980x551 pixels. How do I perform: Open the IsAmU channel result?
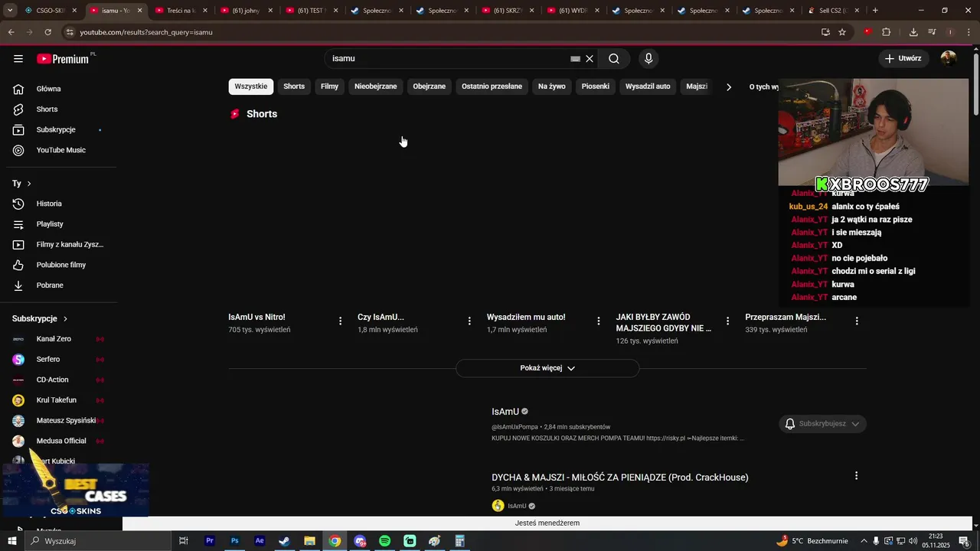point(505,412)
